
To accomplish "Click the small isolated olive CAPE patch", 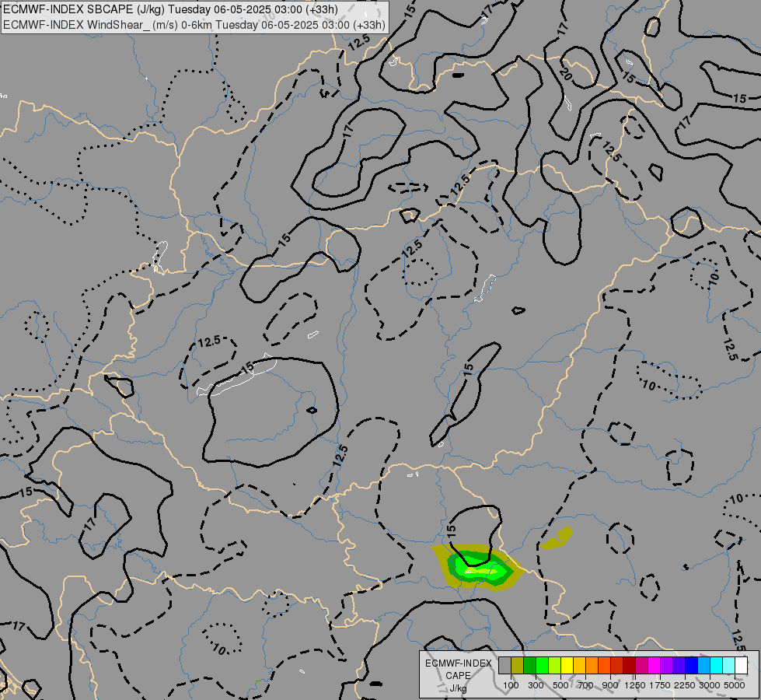I will click(557, 538).
